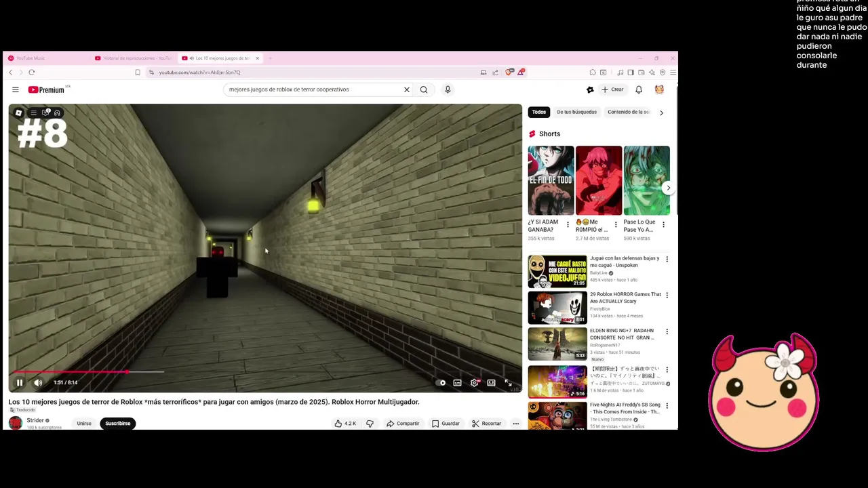Click the browser address bar URL

199,73
